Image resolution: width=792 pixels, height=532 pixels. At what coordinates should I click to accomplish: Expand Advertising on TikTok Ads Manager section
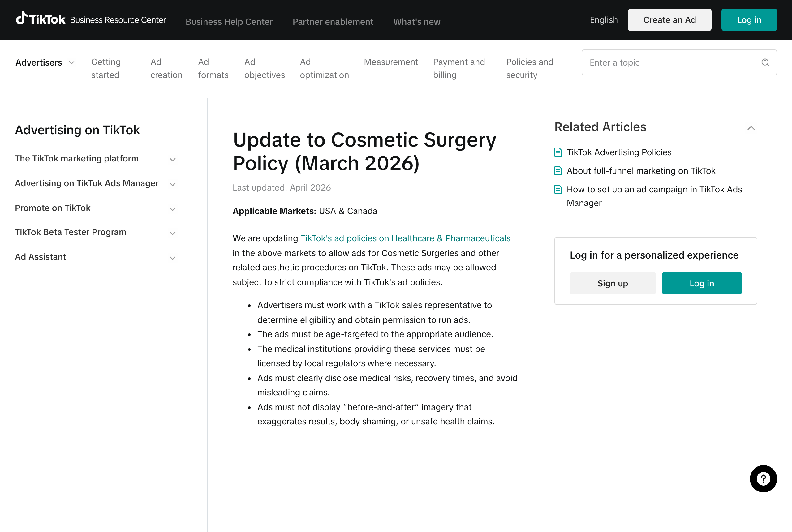pos(172,185)
